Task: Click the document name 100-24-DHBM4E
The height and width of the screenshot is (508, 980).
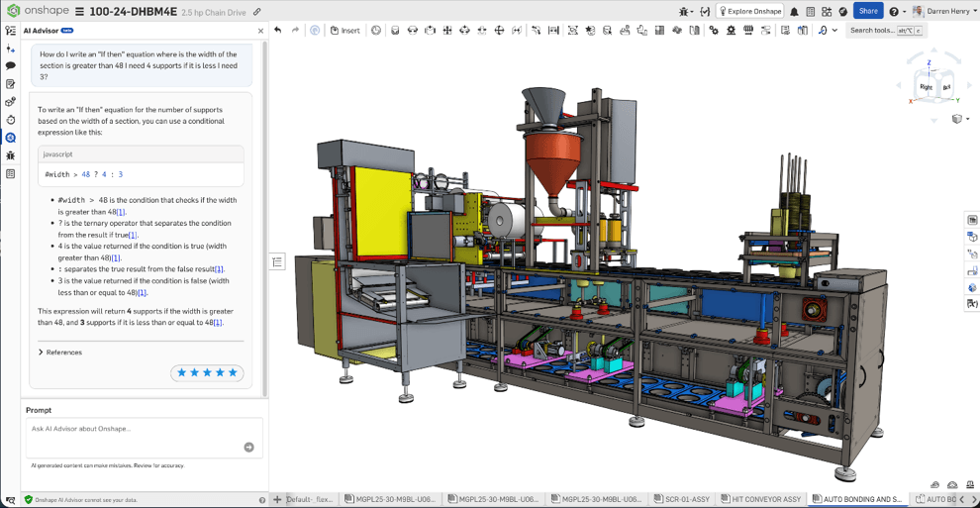Action: pos(133,11)
